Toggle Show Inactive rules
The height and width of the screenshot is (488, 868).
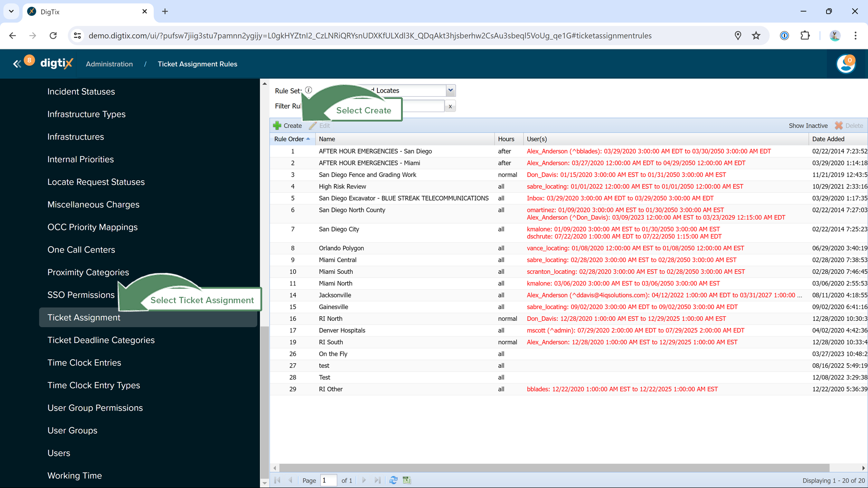(x=808, y=126)
